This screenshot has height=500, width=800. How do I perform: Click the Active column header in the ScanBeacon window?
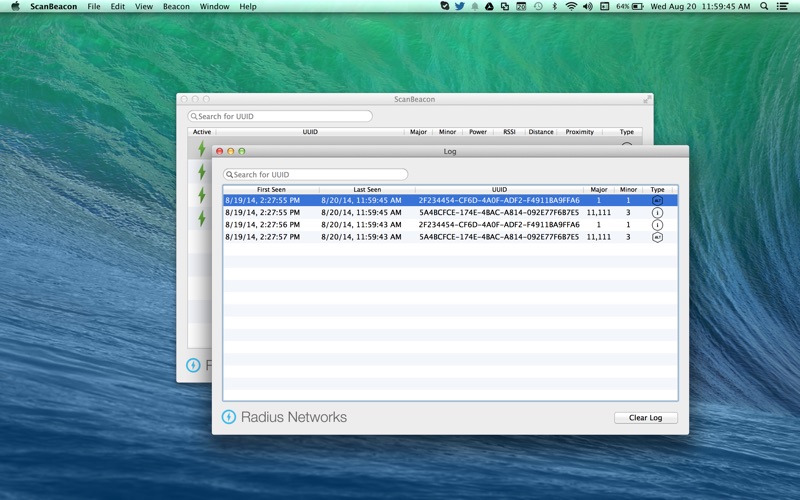click(x=202, y=132)
